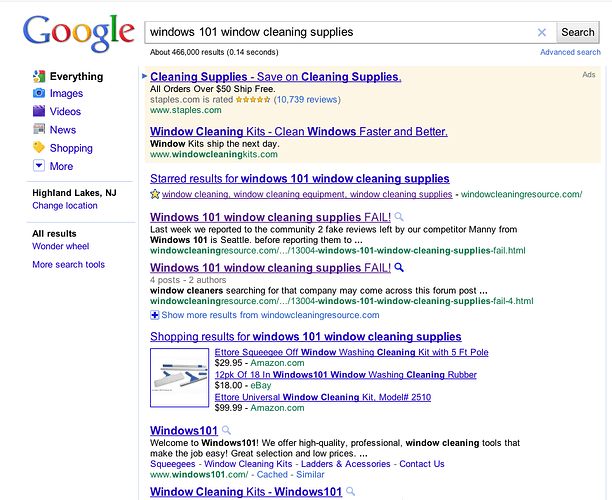Open Contact Us sitelink
This screenshot has width=612, height=500.
(x=422, y=464)
